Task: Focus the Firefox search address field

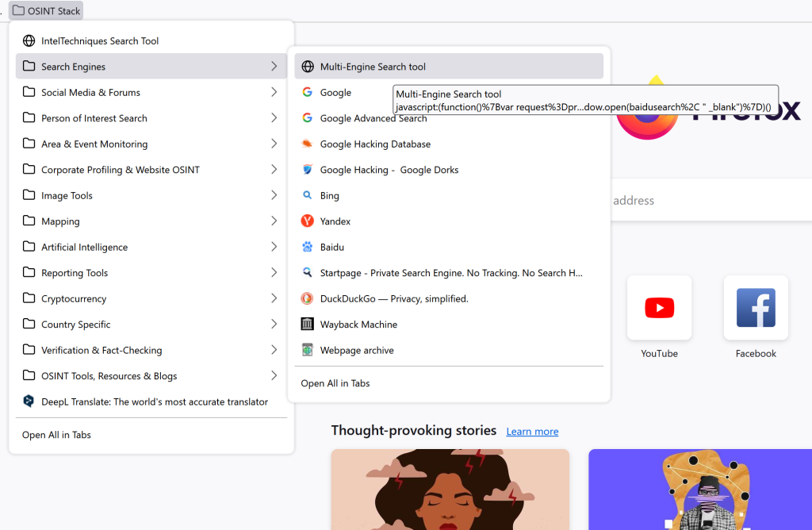Action: pos(711,200)
